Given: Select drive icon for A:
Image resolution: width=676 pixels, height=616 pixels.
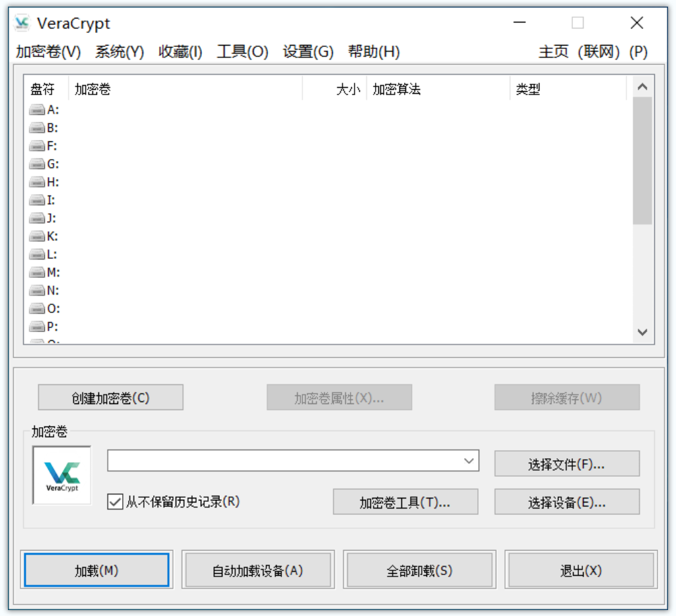Looking at the screenshot, I should pos(37,110).
